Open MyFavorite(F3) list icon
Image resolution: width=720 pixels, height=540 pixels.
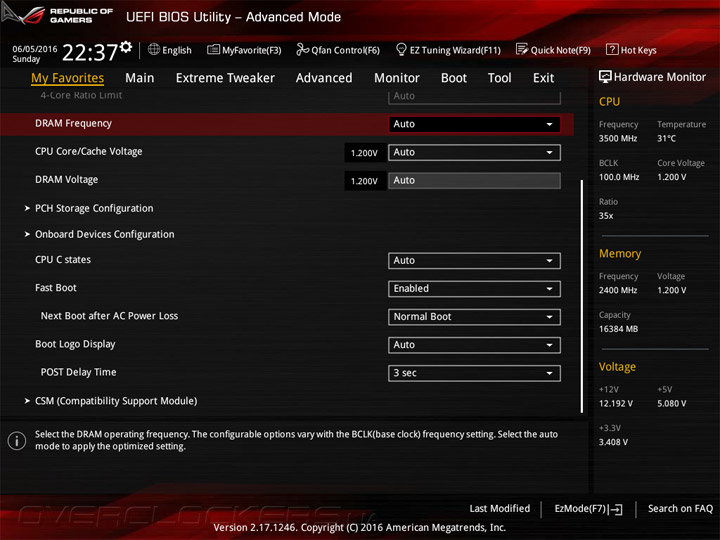coord(213,50)
